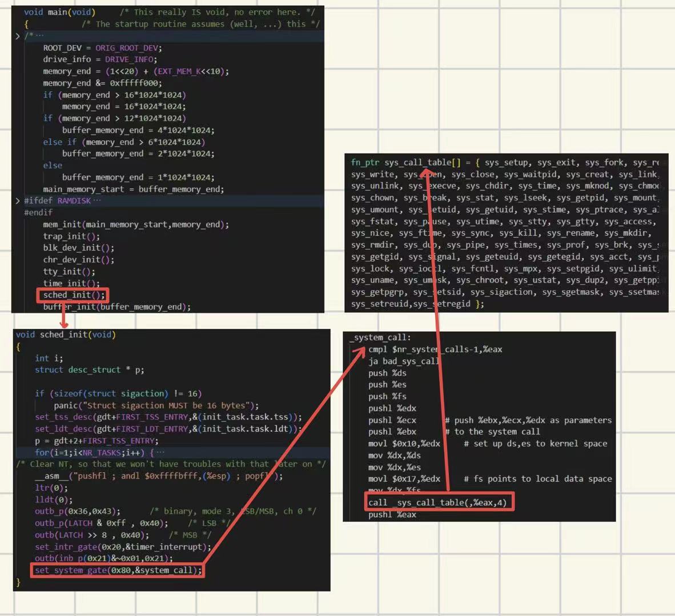Expand the folded #ifdef RAMDISK region
Screen dimensions: 675x616
[18, 200]
